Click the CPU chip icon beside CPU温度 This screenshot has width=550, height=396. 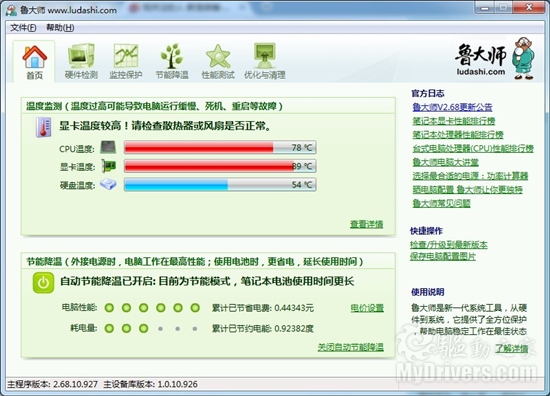108,147
